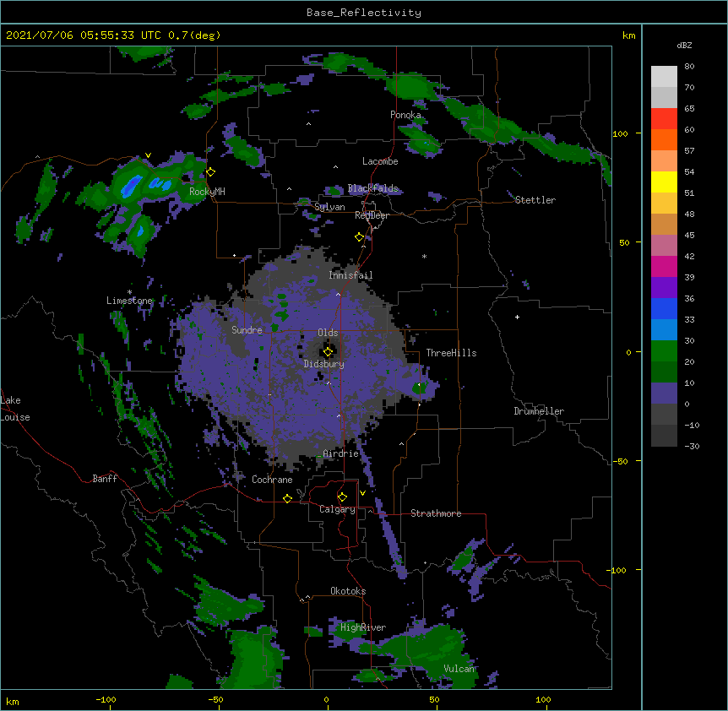
Task: Click the Sylvan label on map
Action: click(329, 207)
